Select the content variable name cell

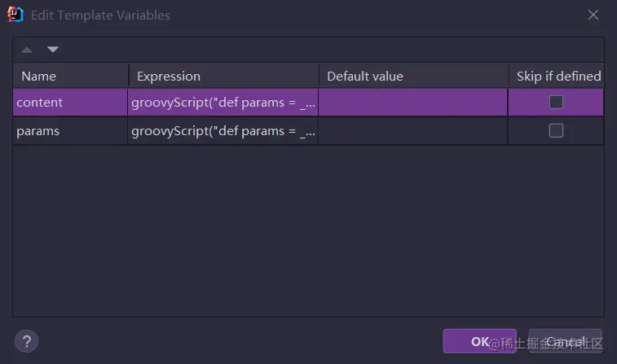tap(70, 103)
